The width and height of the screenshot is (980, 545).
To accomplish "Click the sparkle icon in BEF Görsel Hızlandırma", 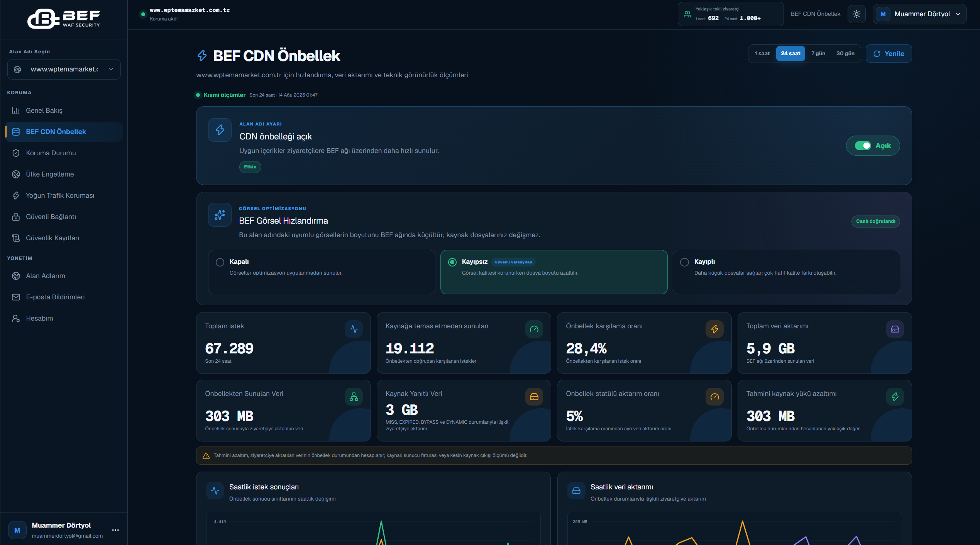I will [x=220, y=214].
